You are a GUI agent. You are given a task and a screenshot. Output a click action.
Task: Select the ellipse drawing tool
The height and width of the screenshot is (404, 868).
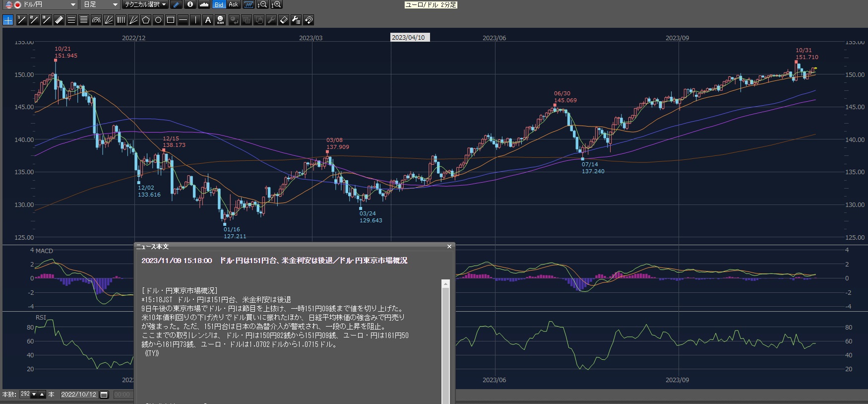coord(158,20)
